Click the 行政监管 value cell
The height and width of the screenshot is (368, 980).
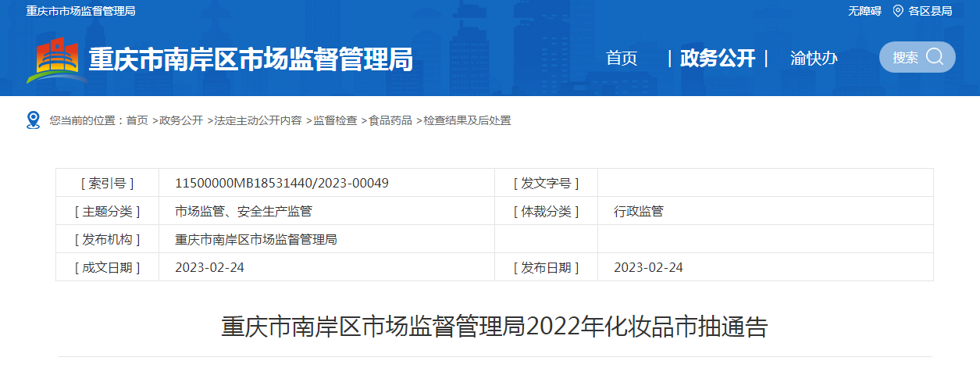765,211
